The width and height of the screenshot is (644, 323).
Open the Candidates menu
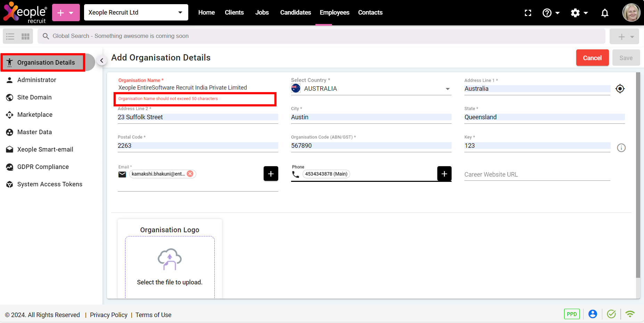[x=296, y=13]
